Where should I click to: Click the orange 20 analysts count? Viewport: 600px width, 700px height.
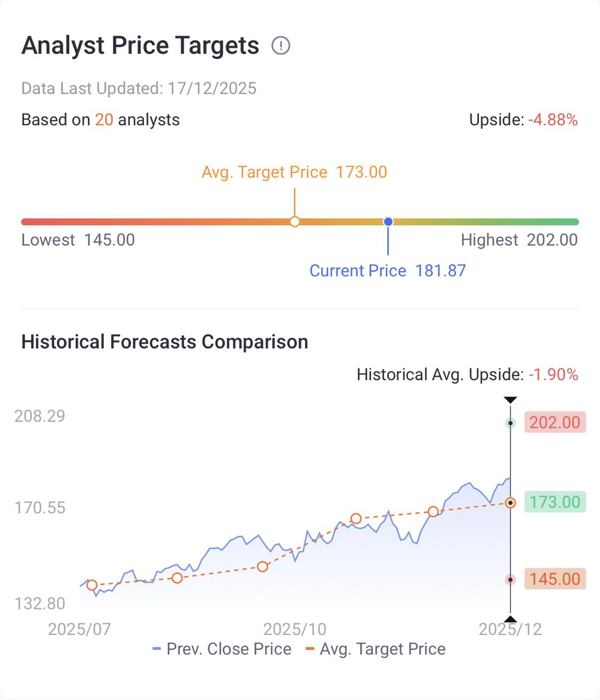coord(104,120)
